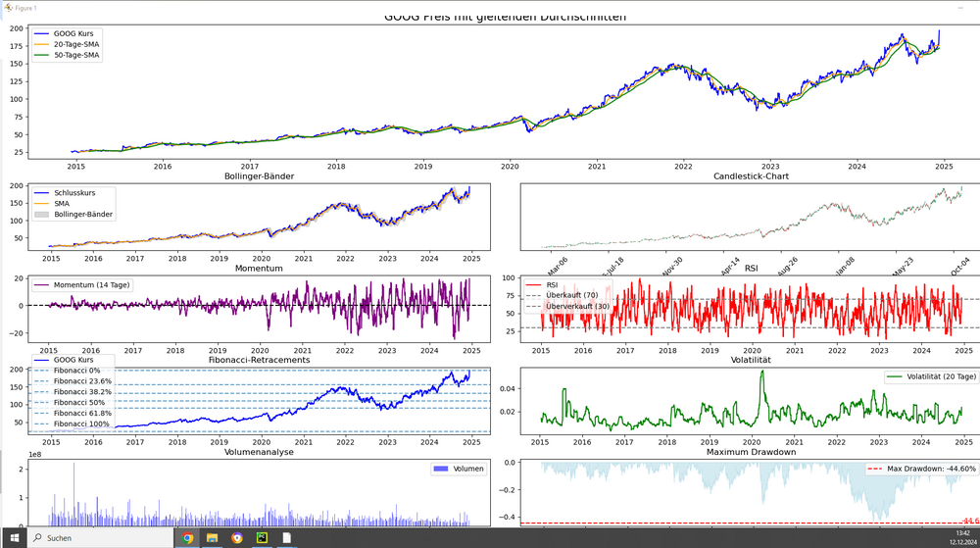Click the Volatilität chart title

pos(751,360)
